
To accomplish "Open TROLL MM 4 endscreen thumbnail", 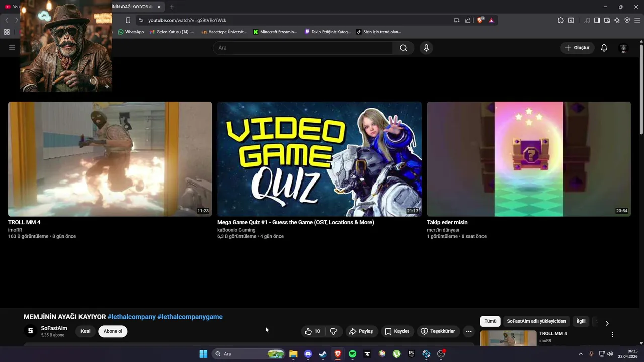I will click(110, 159).
